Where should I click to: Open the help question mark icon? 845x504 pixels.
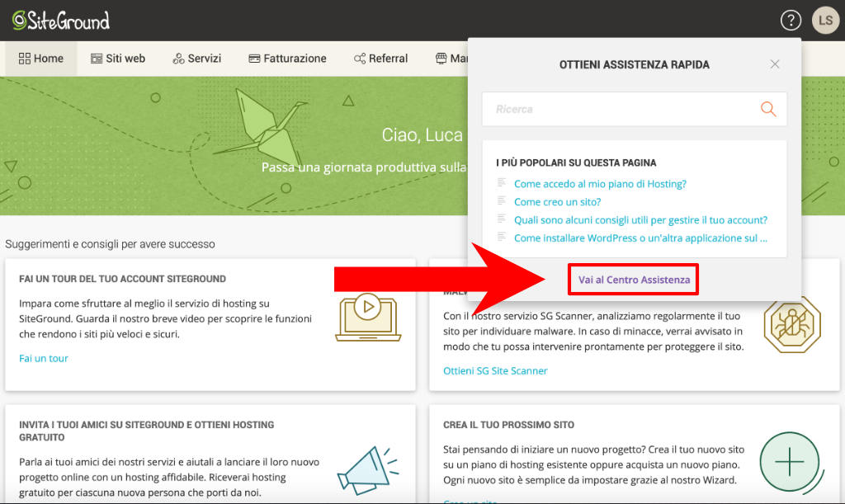(791, 21)
